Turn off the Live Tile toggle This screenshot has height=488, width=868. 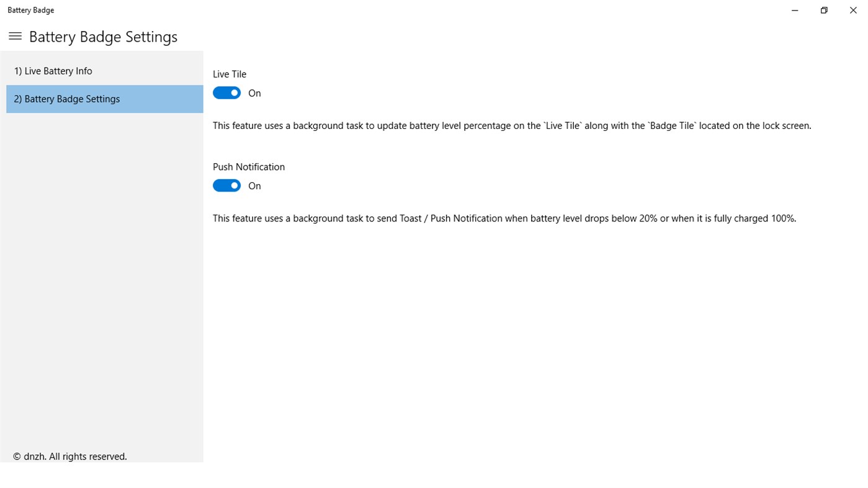point(226,92)
